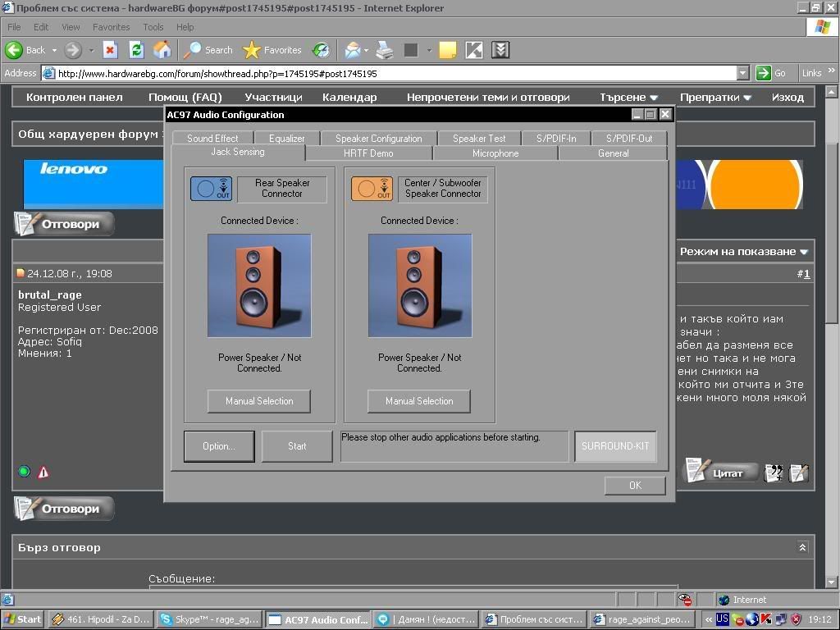Open the Microphone tab
840x630 pixels.
(x=495, y=153)
